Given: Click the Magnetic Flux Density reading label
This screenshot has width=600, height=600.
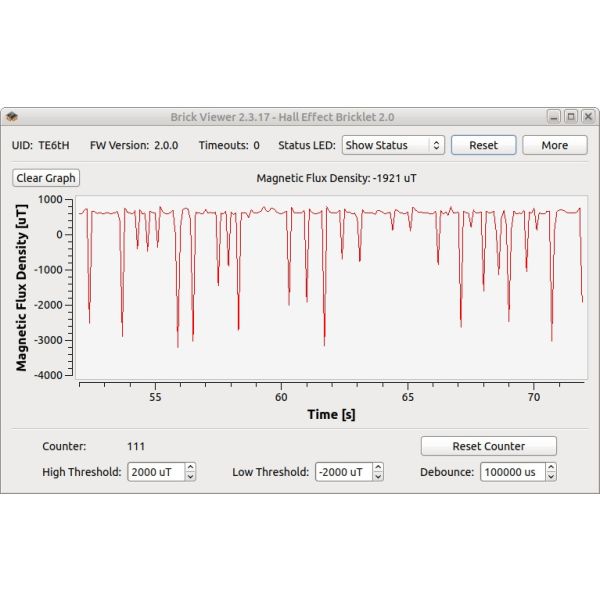Looking at the screenshot, I should coord(336,178).
